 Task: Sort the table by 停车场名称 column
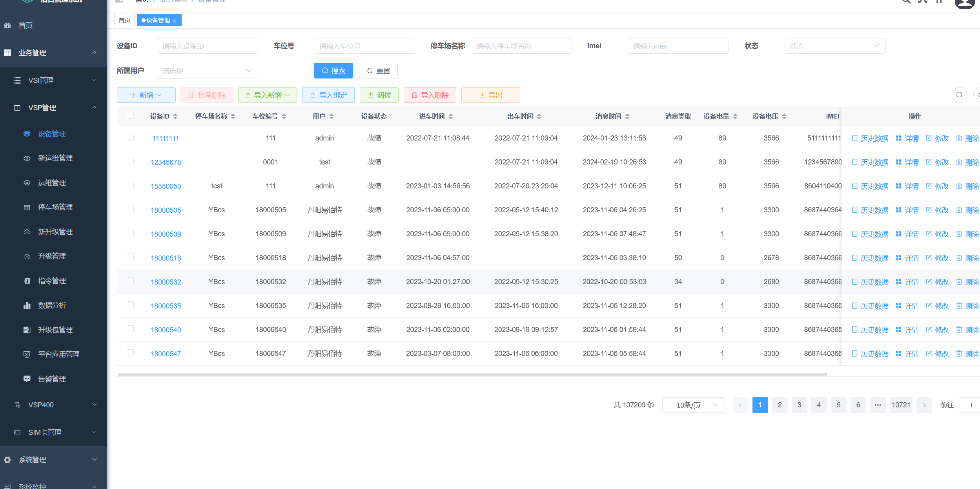[x=233, y=117]
